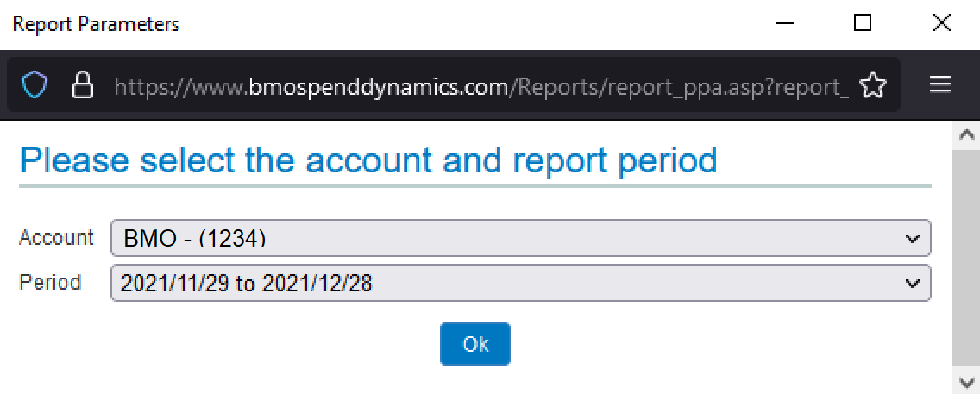Click the chevron arrow of the Account combo box
The height and width of the screenshot is (394, 980).
(913, 239)
